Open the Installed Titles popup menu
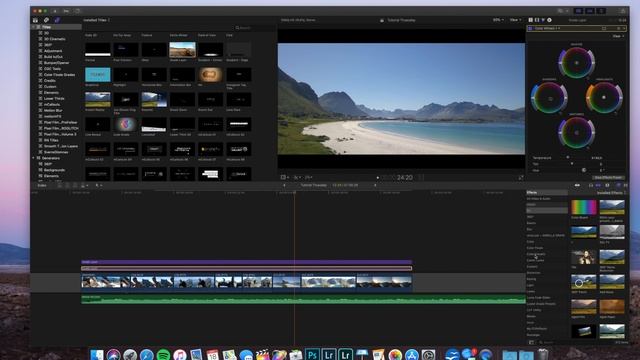The height and width of the screenshot is (360, 640). click(97, 20)
